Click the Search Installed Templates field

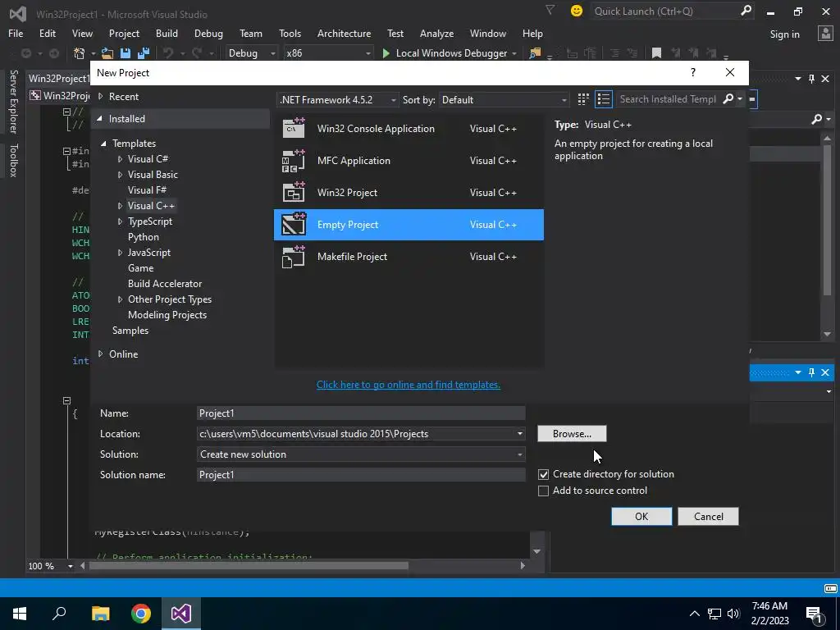click(x=668, y=99)
